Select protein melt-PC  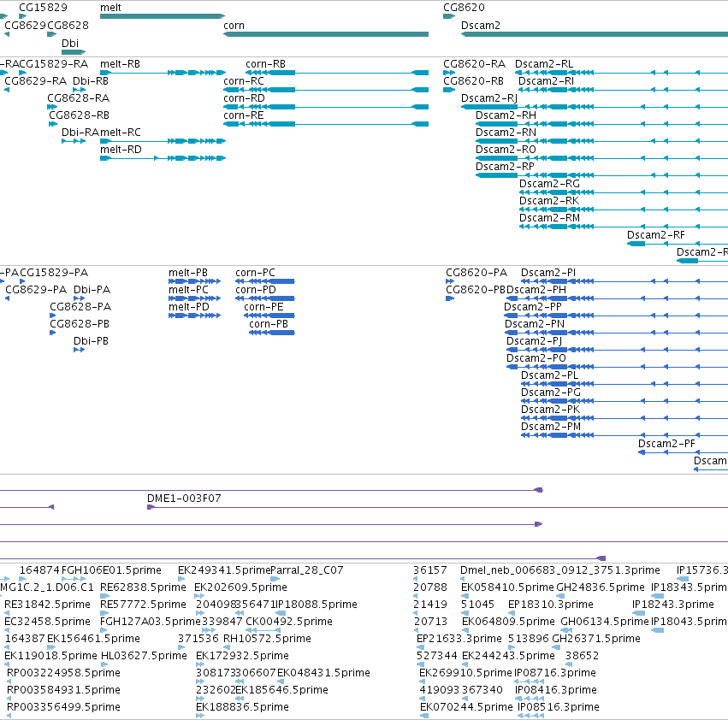coord(188,290)
